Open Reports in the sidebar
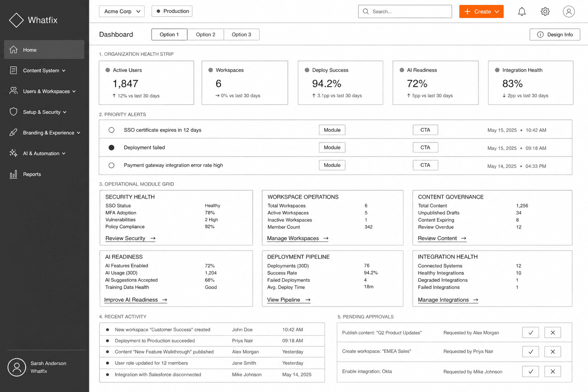 point(44,174)
